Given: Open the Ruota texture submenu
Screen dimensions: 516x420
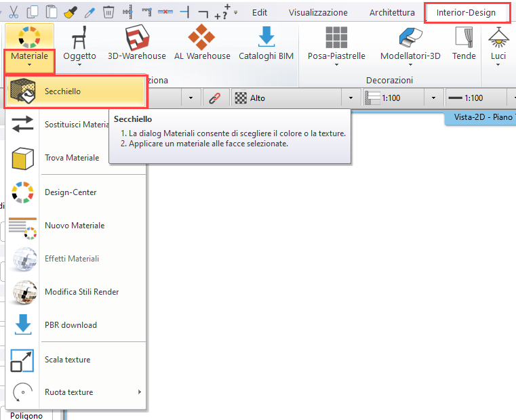Looking at the screenshot, I should pyautogui.click(x=77, y=392).
